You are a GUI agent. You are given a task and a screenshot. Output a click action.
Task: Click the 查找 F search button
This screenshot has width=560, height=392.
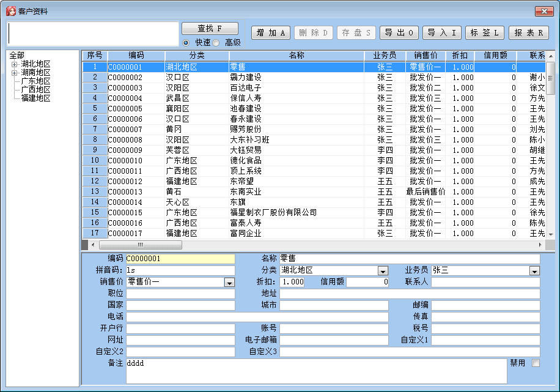[210, 29]
